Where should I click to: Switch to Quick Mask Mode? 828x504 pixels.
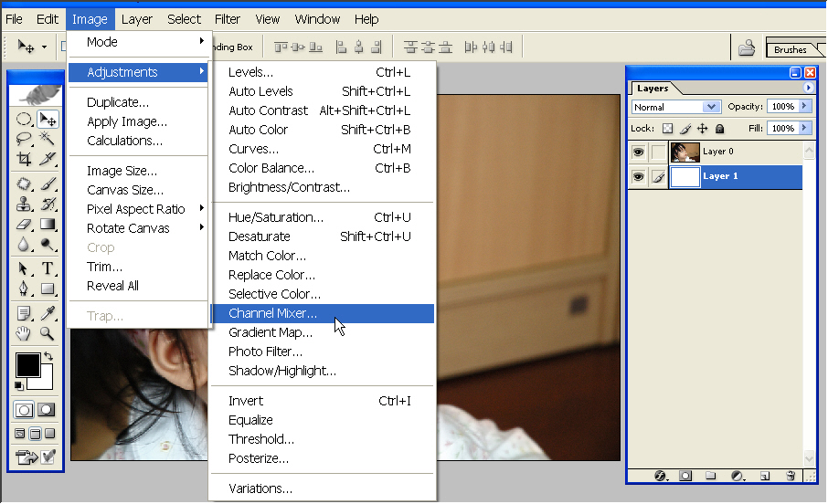tap(47, 410)
